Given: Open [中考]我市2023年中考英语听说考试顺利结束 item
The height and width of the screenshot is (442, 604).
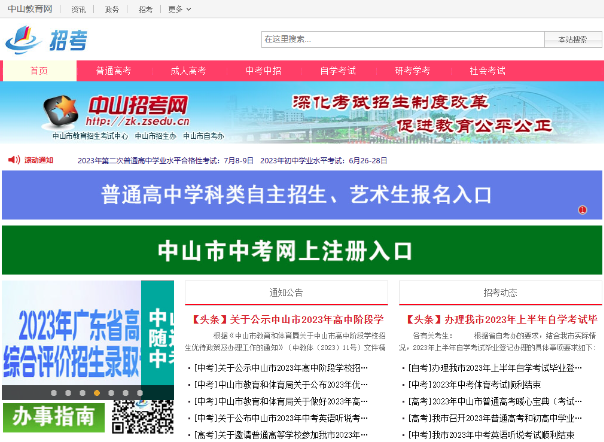Looking at the screenshot, I should [x=492, y=435].
